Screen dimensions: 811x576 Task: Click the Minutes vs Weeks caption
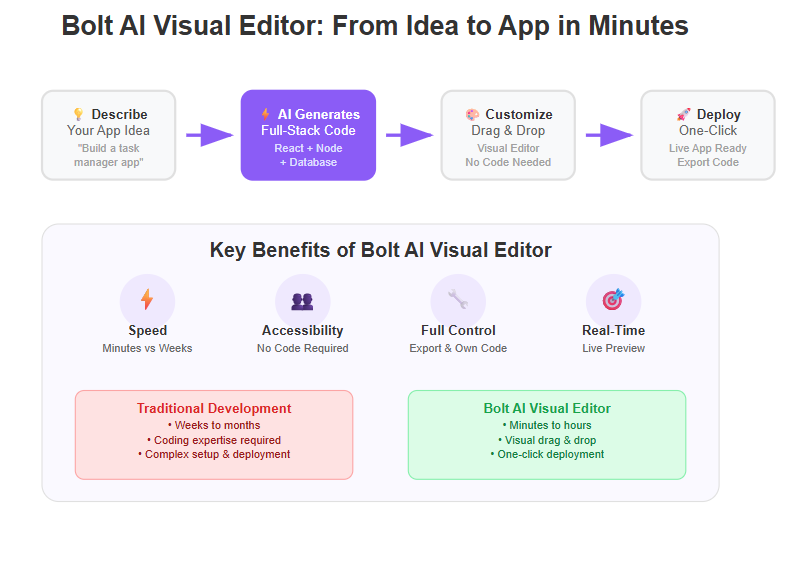(147, 348)
